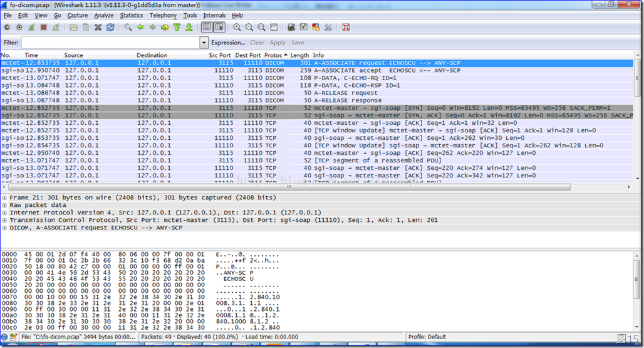Click the Expression... filter button
Screen dimensions: 644x348
point(228,42)
